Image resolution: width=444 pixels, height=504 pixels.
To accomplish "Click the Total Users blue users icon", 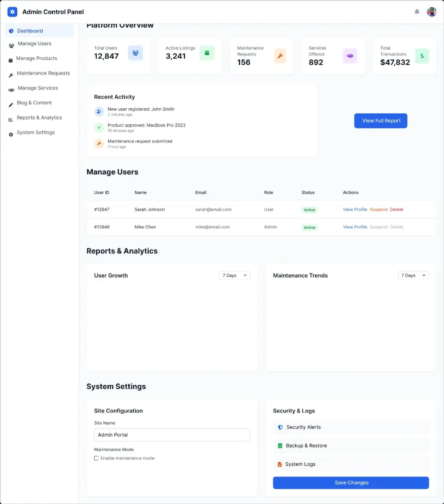I will (x=135, y=52).
